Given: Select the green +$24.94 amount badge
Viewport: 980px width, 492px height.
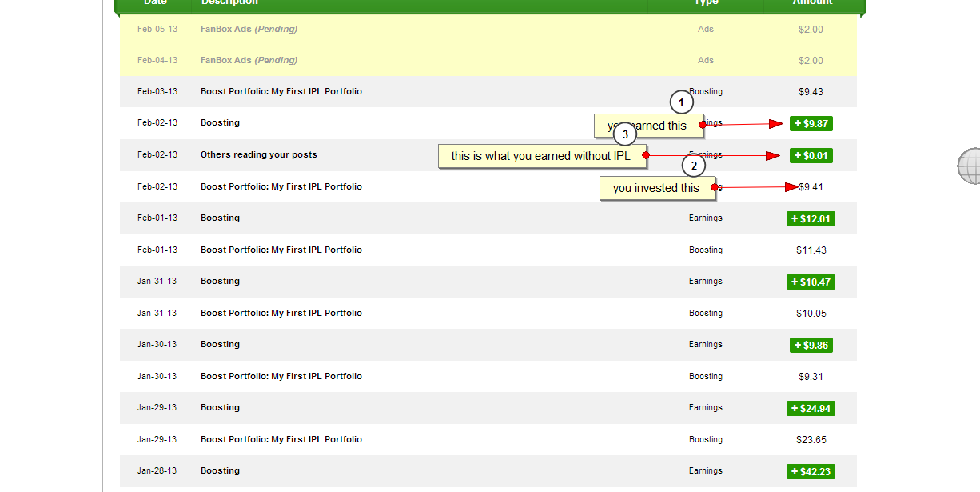Looking at the screenshot, I should (811, 408).
